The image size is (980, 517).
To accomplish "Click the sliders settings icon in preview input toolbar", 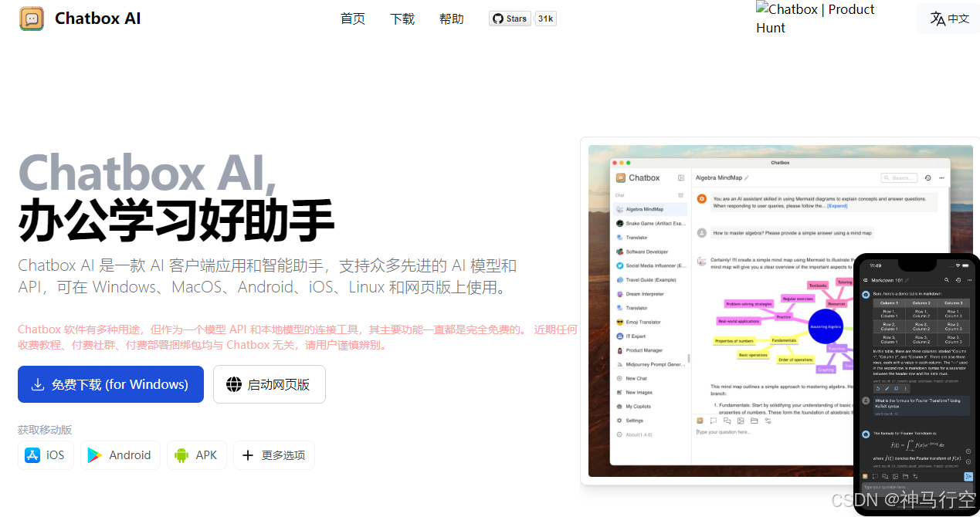I will point(768,421).
